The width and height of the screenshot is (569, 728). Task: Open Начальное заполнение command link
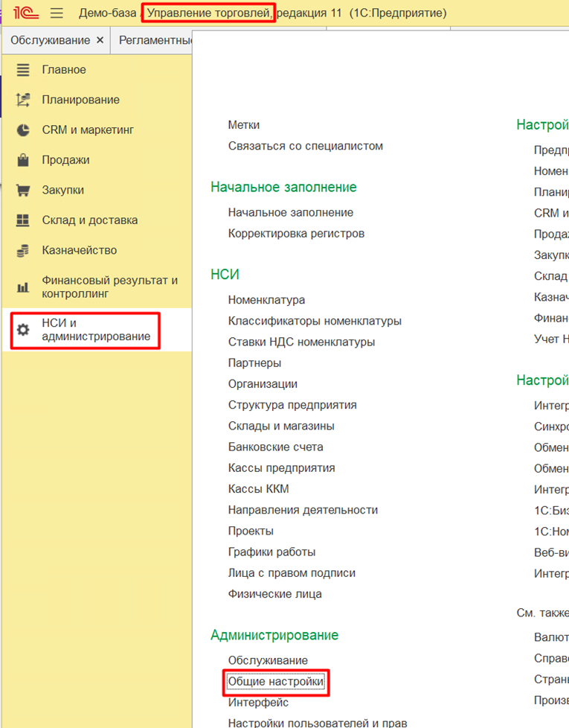point(291,212)
